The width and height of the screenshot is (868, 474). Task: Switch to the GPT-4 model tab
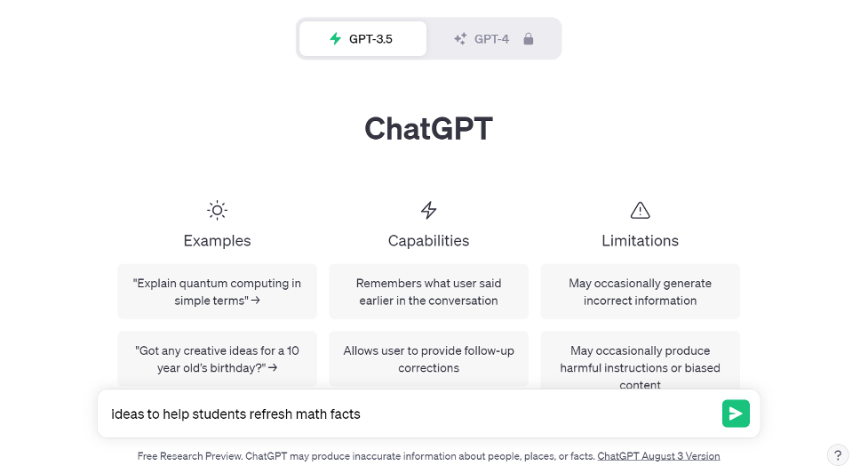[494, 39]
